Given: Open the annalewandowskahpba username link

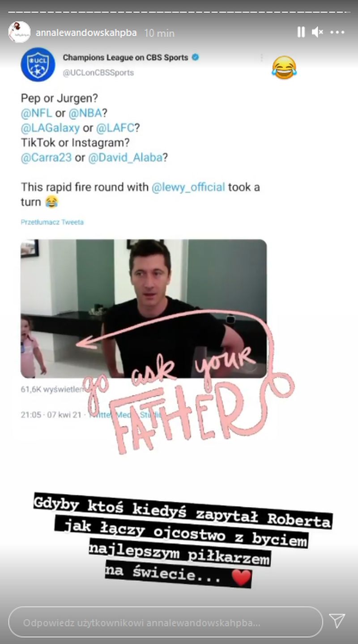Looking at the screenshot, I should (x=86, y=33).
